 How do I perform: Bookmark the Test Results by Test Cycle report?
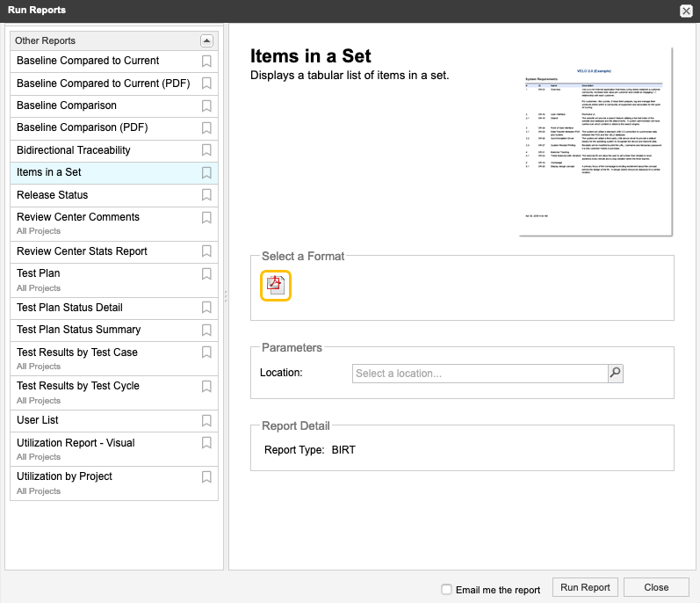(x=206, y=387)
